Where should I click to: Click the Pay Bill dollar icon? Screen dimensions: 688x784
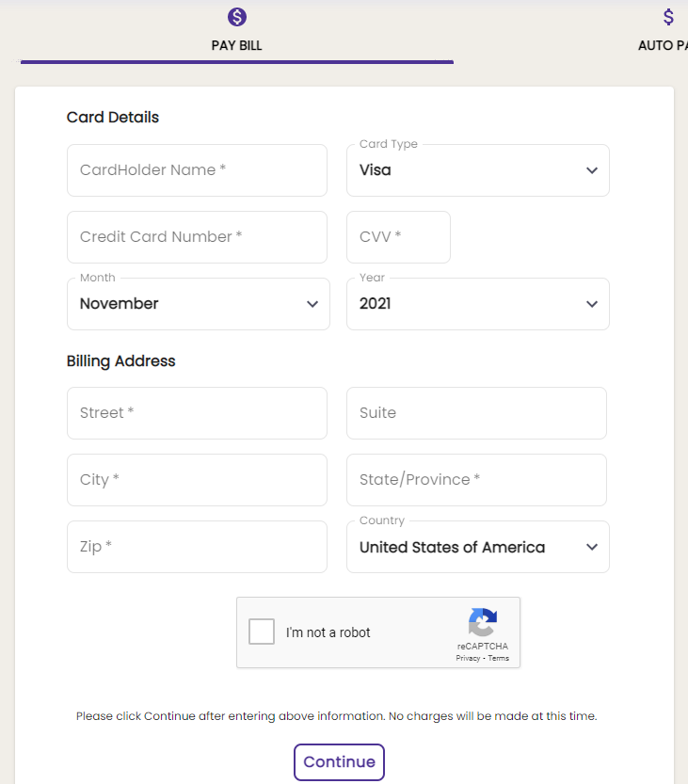[x=237, y=17]
